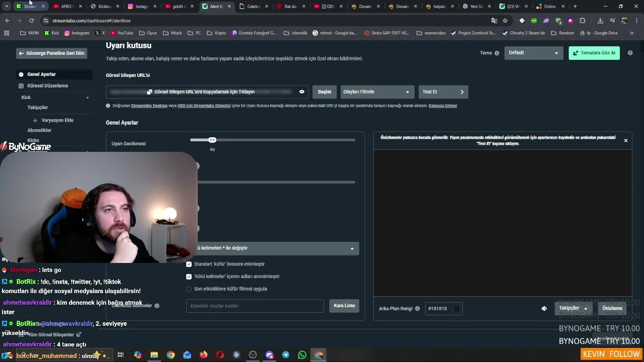
Task: Mute preview with the speaker icon
Action: 544,309
